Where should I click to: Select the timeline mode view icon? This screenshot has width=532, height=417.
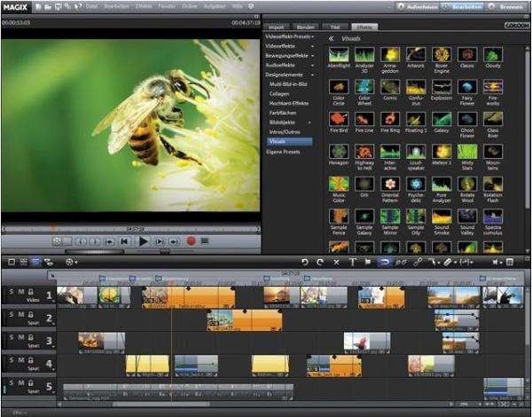coord(35,262)
